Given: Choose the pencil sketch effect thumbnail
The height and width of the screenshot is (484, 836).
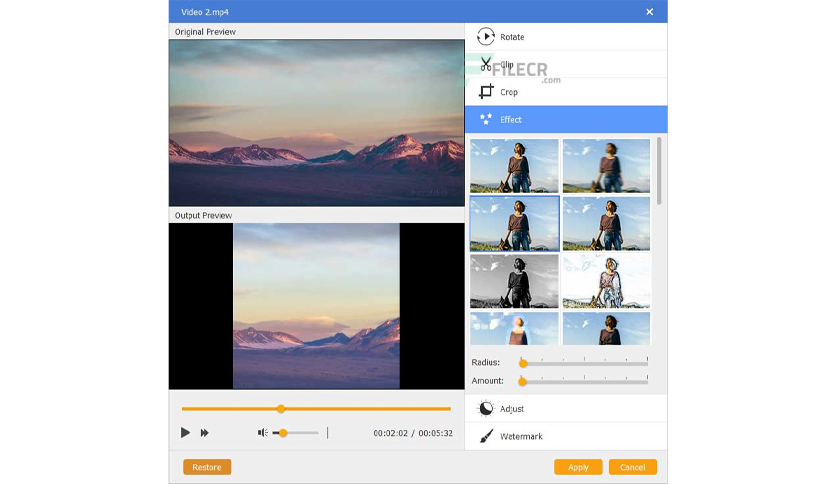Looking at the screenshot, I should coord(606,281).
